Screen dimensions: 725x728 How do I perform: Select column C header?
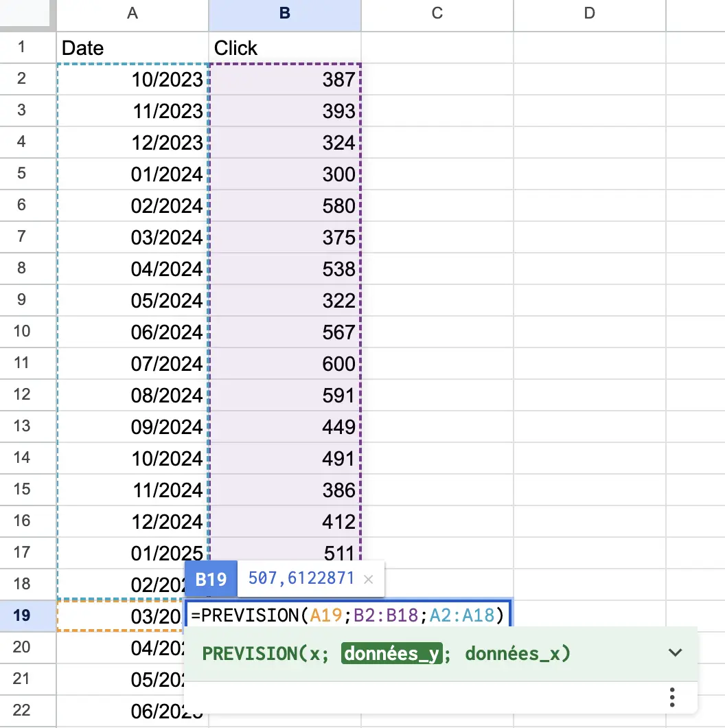437,15
